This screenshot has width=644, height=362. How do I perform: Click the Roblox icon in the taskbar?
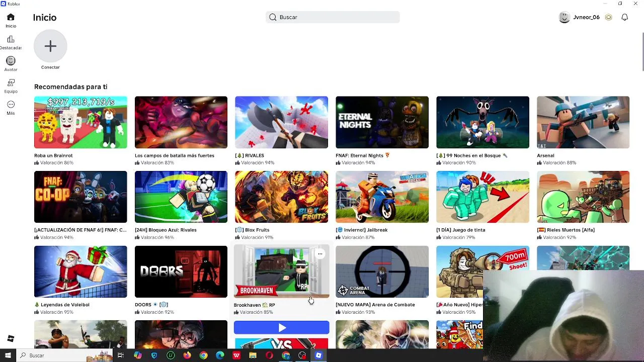[318, 355]
